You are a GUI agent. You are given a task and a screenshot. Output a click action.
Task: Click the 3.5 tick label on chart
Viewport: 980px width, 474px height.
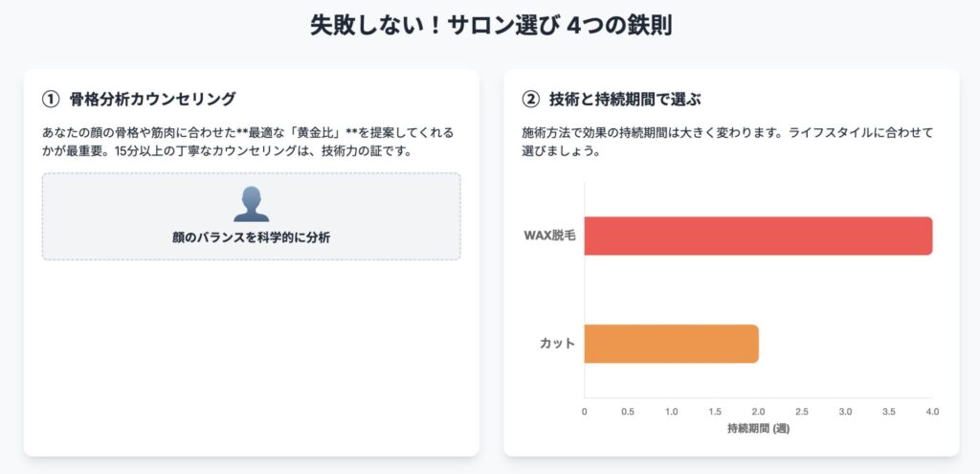pyautogui.click(x=889, y=412)
